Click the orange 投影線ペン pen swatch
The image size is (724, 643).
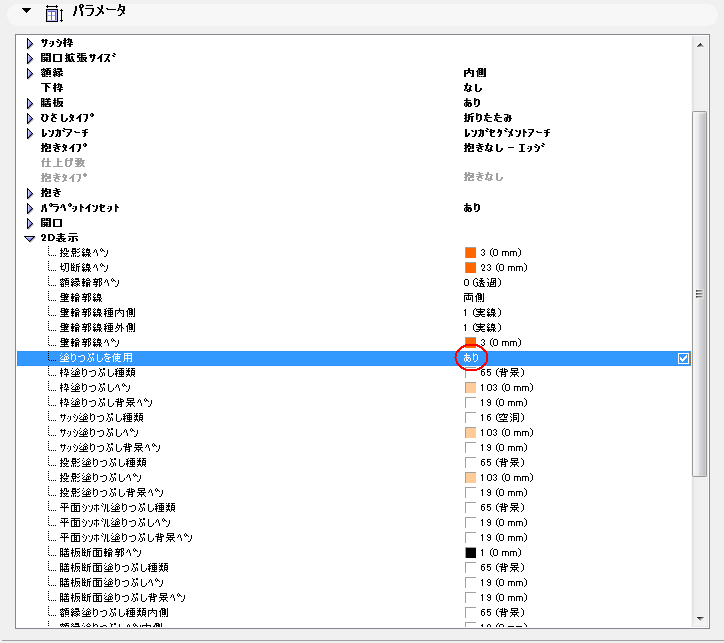click(x=470, y=252)
